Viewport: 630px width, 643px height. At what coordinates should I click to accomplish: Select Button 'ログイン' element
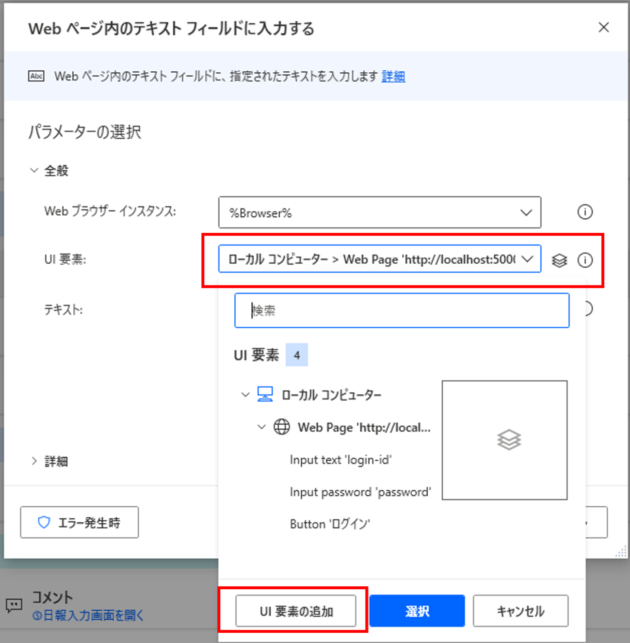(x=330, y=524)
